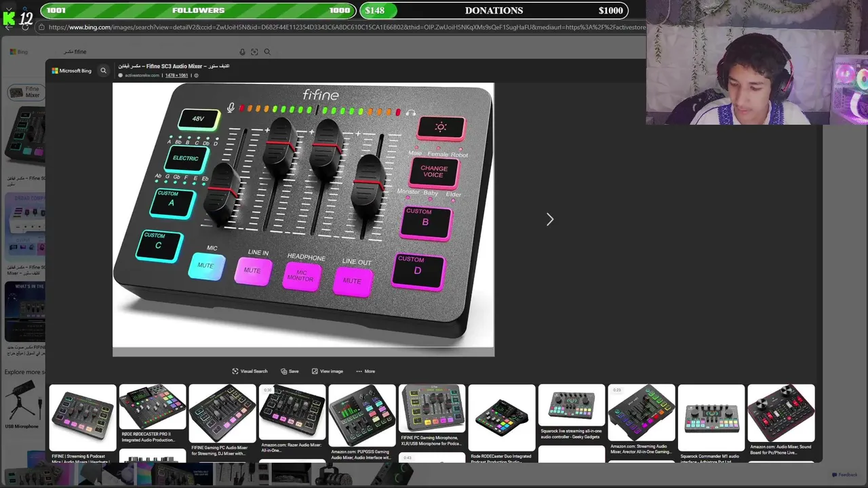This screenshot has width=868, height=488.
Task: Open the PUPGSIS Gaming Audio Mixer thumbnail
Action: 362,415
